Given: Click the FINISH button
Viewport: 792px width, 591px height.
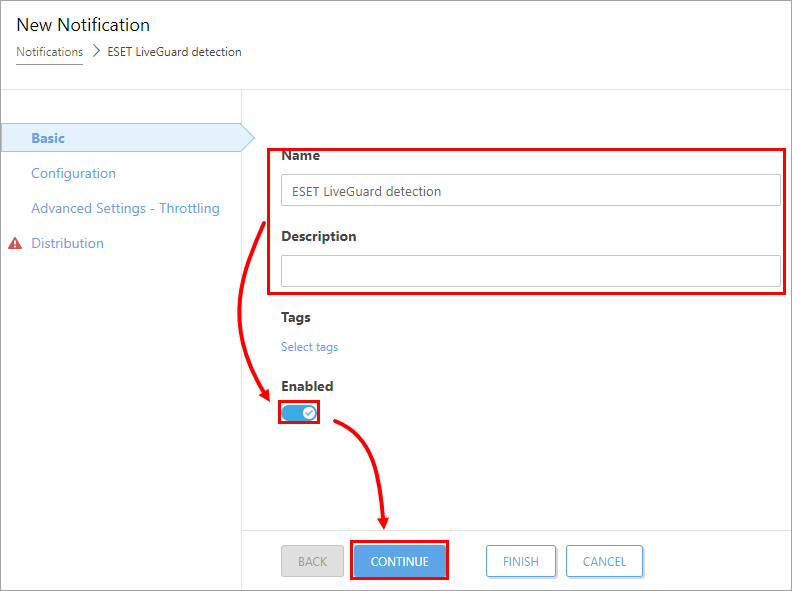Looking at the screenshot, I should pos(521,561).
